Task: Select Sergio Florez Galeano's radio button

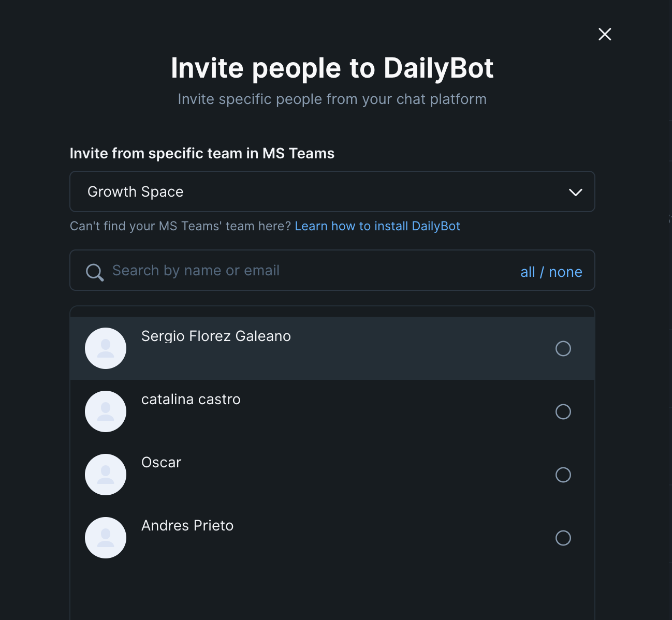Action: [x=563, y=348]
